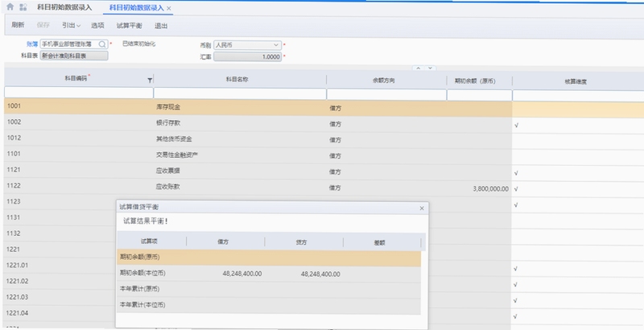Click the 核算维度 column header
The width and height of the screenshot is (644, 330).
click(x=576, y=81)
